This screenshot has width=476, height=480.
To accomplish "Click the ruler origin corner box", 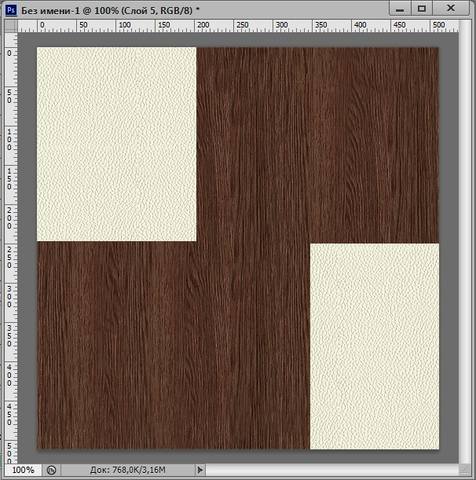I will click(x=11, y=26).
